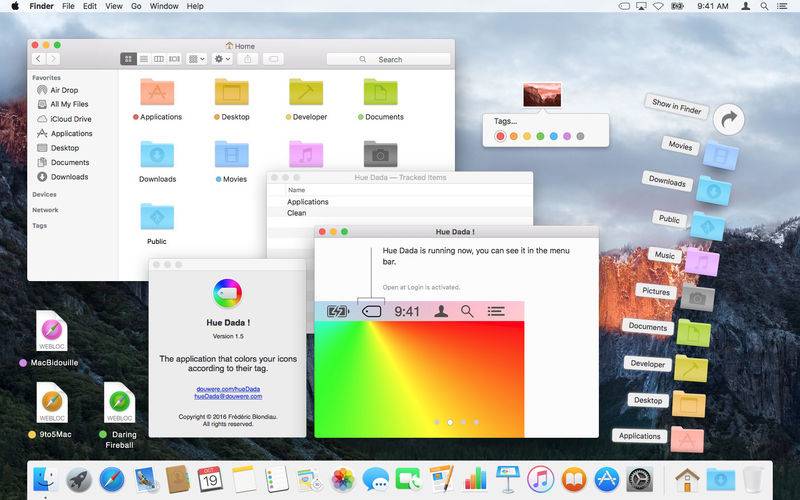Screen dimensions: 800x500
Task: Pick the gray tag color
Action: point(580,136)
